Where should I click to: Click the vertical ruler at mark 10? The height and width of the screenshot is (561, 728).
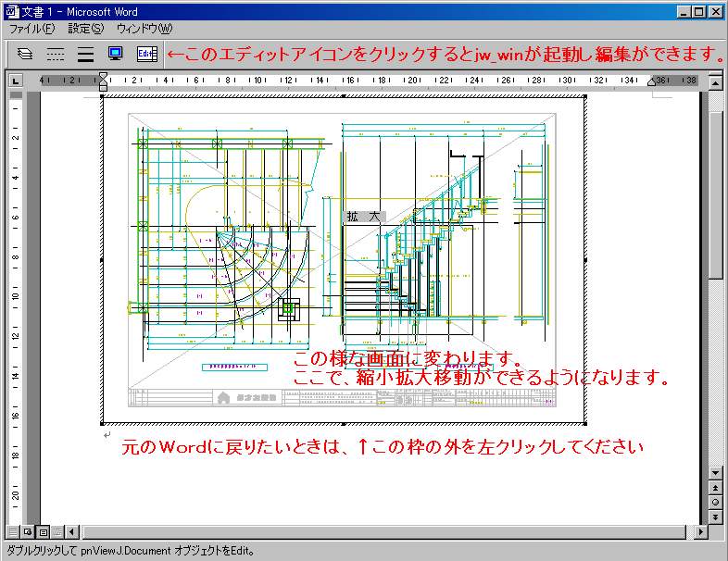(x=16, y=296)
